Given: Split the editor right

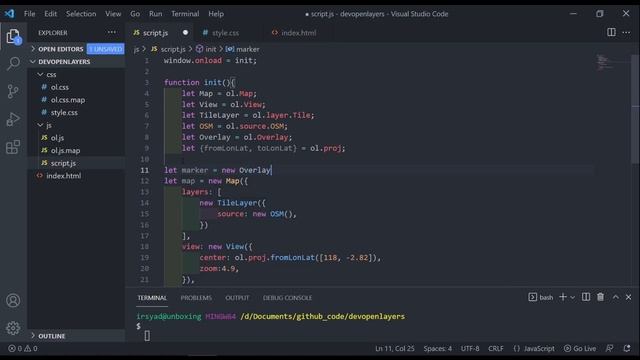Looking at the screenshot, I should click(611, 32).
